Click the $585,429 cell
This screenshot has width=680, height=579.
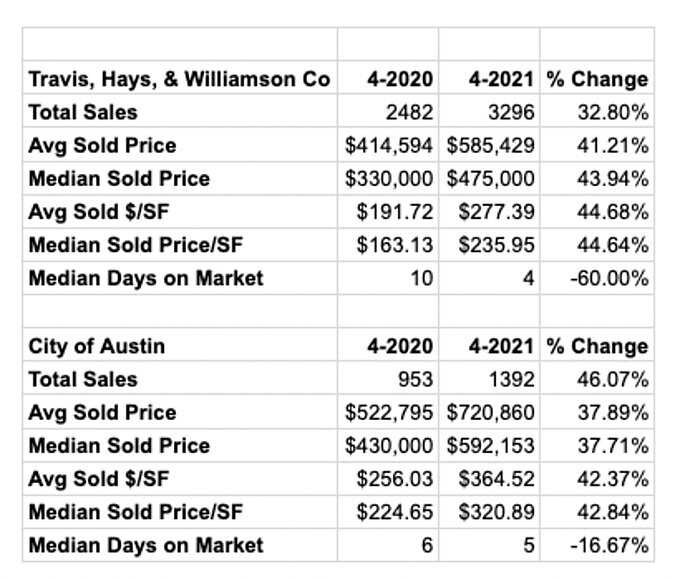point(490,145)
